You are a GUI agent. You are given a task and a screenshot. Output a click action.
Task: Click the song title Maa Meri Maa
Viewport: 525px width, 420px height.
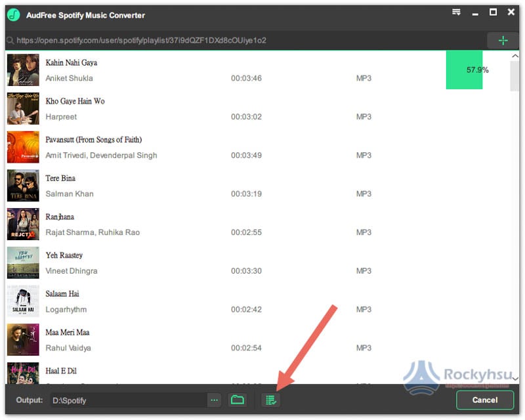68,332
